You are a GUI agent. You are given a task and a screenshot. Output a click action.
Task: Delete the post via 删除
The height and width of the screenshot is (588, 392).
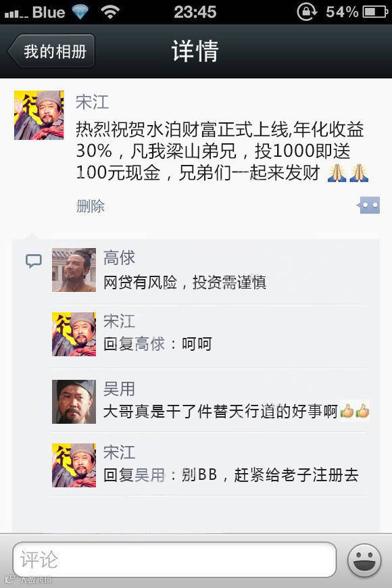91,206
